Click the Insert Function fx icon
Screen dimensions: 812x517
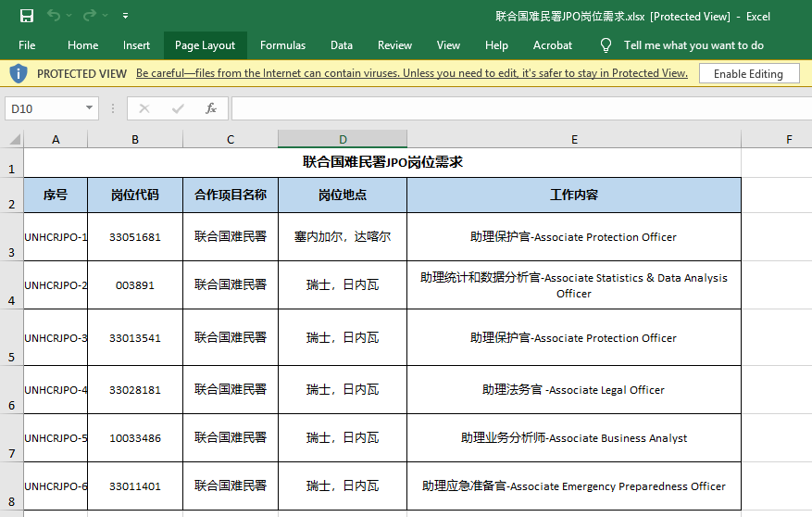(211, 108)
